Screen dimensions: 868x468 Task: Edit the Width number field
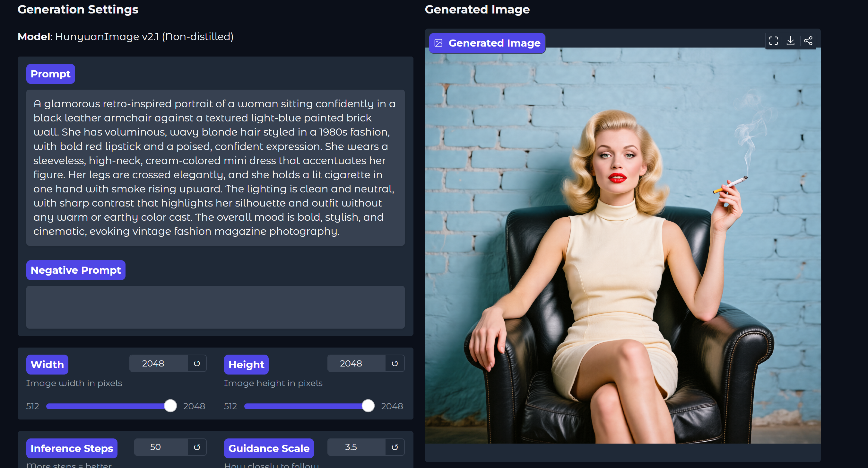click(158, 363)
